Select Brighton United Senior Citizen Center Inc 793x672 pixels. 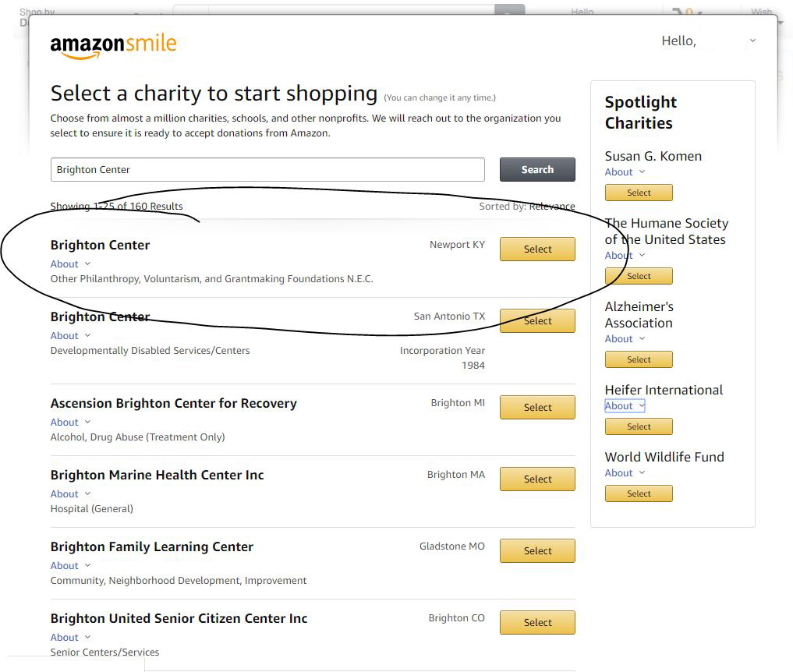click(537, 623)
